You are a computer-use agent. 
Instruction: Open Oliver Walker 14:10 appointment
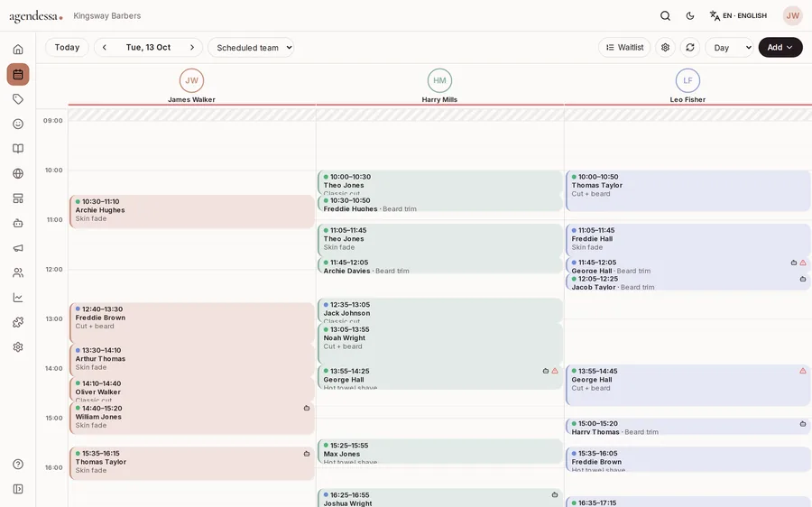191,390
